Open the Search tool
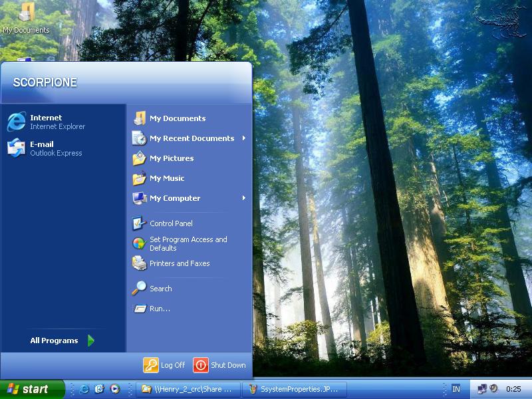532x399 pixels. (x=160, y=289)
